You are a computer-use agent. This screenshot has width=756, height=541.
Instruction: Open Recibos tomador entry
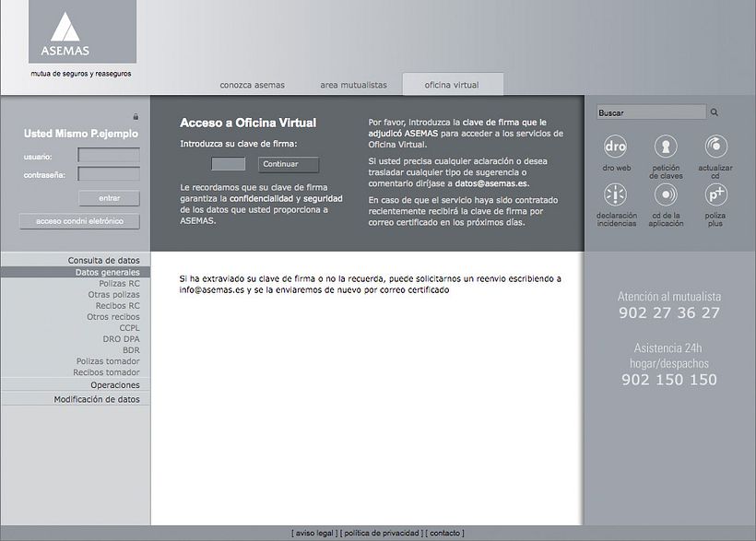[x=107, y=372]
